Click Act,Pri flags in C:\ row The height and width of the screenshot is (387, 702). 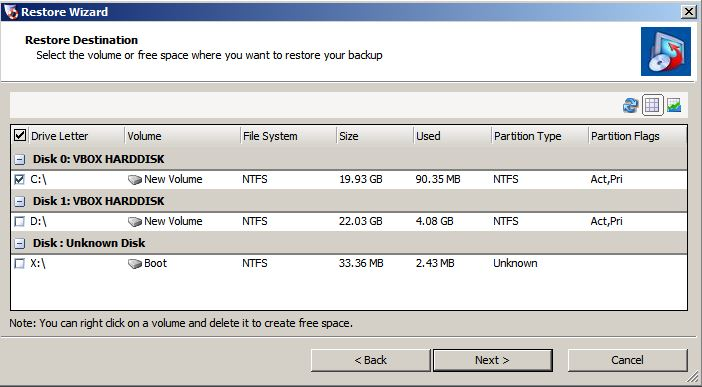coord(607,180)
